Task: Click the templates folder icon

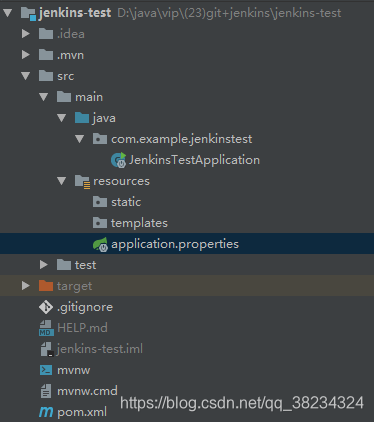Action: click(100, 223)
